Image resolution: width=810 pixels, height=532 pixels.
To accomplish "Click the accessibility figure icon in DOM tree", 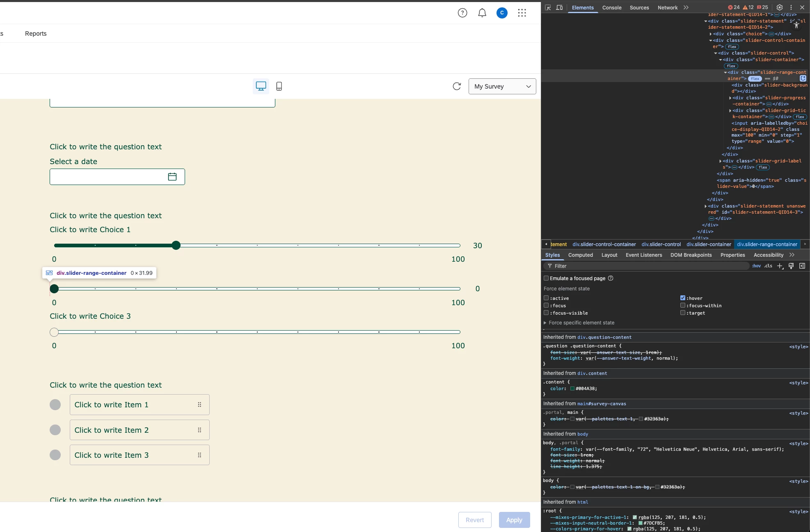I will (x=796, y=25).
